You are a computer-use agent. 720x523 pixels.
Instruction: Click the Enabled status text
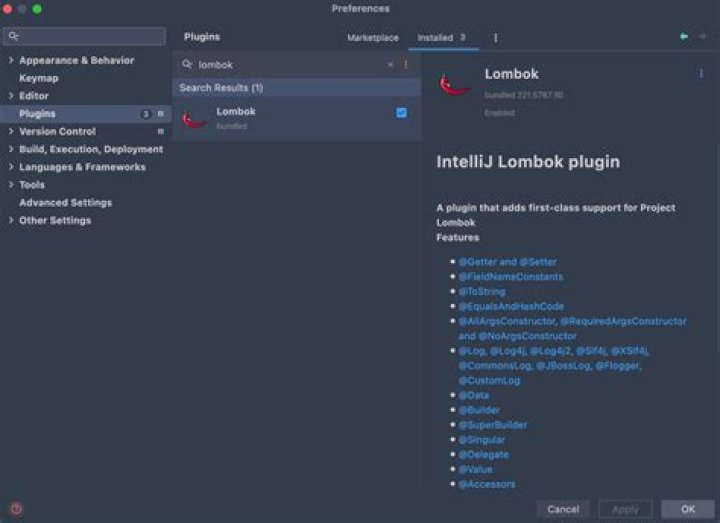tap(500, 112)
